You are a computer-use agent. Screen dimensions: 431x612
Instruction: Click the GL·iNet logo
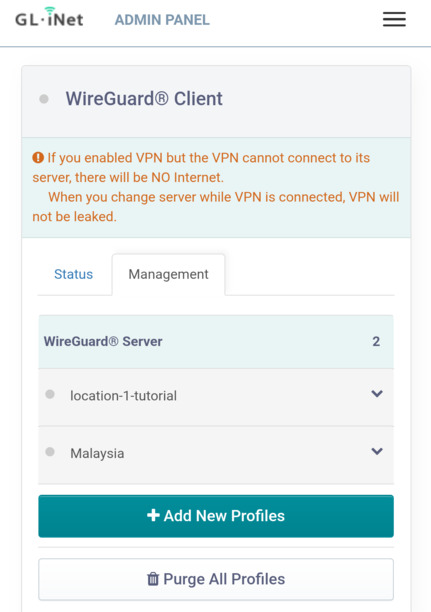[49, 18]
